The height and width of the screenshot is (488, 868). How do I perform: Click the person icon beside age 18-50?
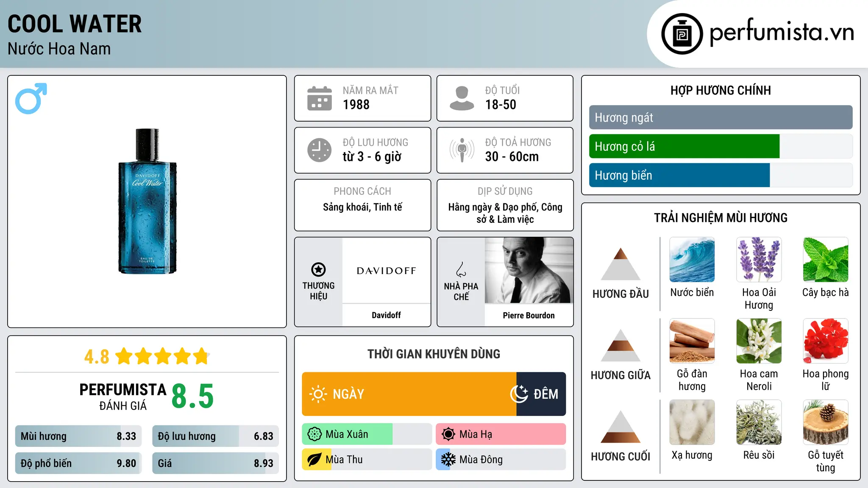pyautogui.click(x=462, y=98)
